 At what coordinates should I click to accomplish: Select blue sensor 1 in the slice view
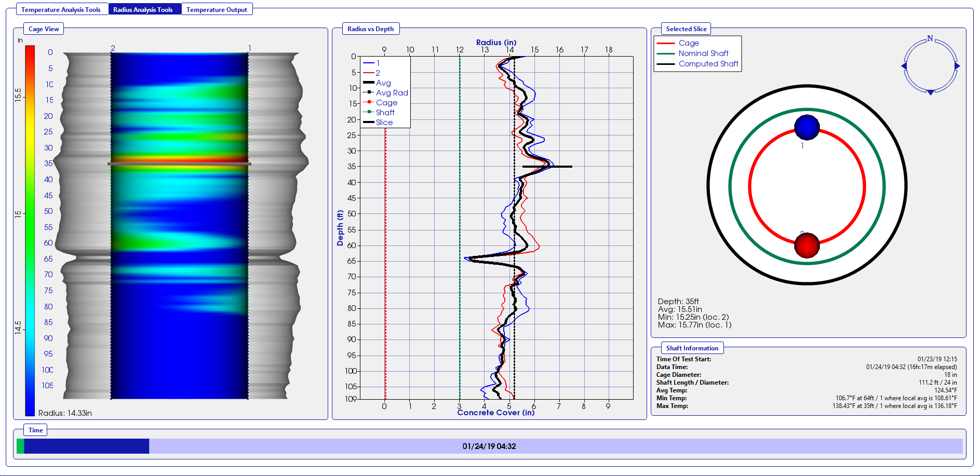point(807,127)
